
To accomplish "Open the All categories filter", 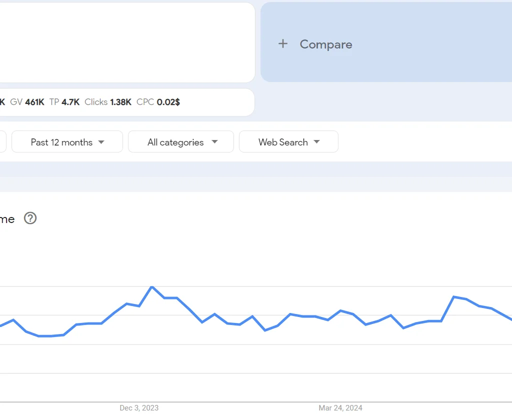I will tap(181, 142).
